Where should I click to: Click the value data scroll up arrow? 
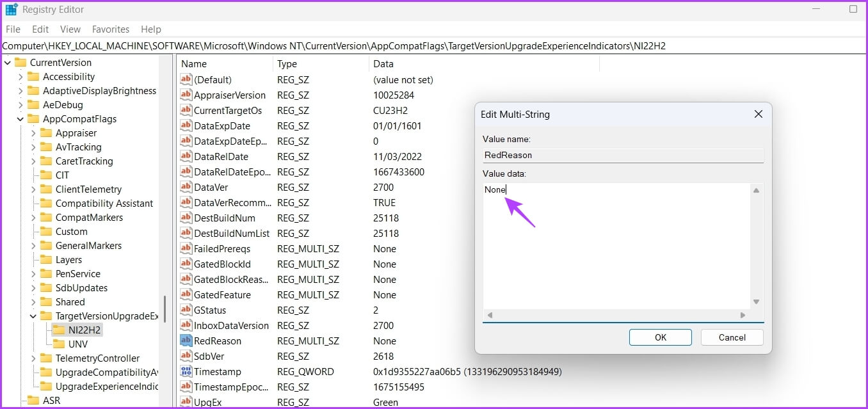click(757, 190)
